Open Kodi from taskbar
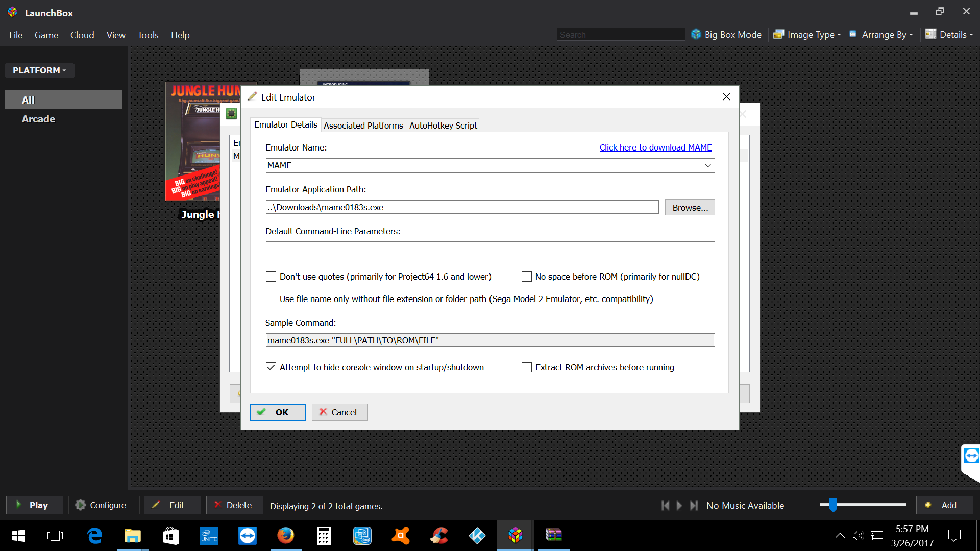This screenshot has width=980, height=551. coord(477,536)
